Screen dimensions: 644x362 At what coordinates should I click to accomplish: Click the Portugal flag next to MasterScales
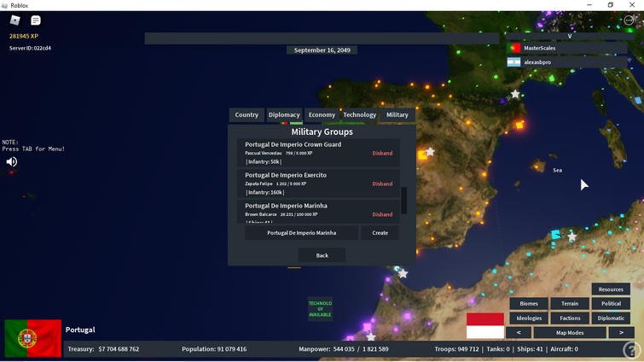513,48
